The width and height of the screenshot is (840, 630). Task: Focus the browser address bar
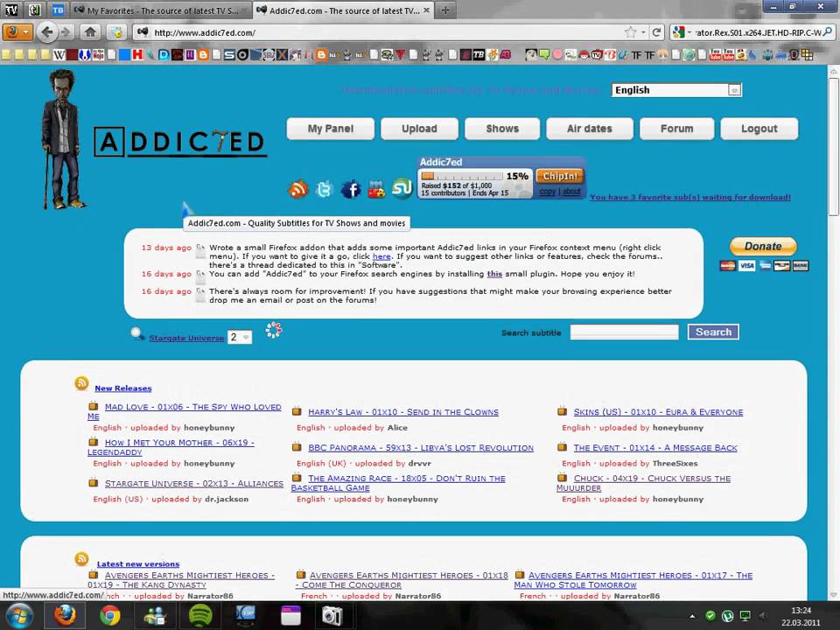[386, 32]
